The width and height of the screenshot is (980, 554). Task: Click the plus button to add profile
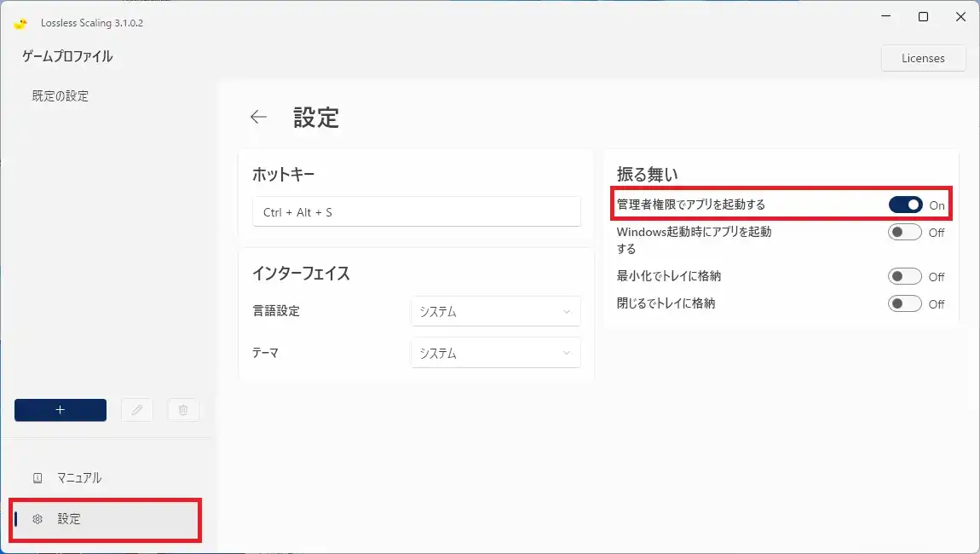point(61,410)
